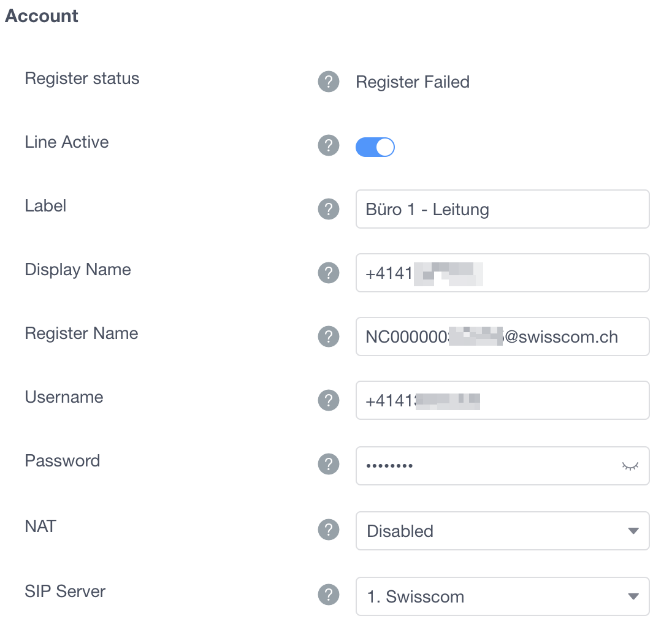This screenshot has height=635, width=672.
Task: Focus the Display Name input field
Action: click(x=552, y=273)
